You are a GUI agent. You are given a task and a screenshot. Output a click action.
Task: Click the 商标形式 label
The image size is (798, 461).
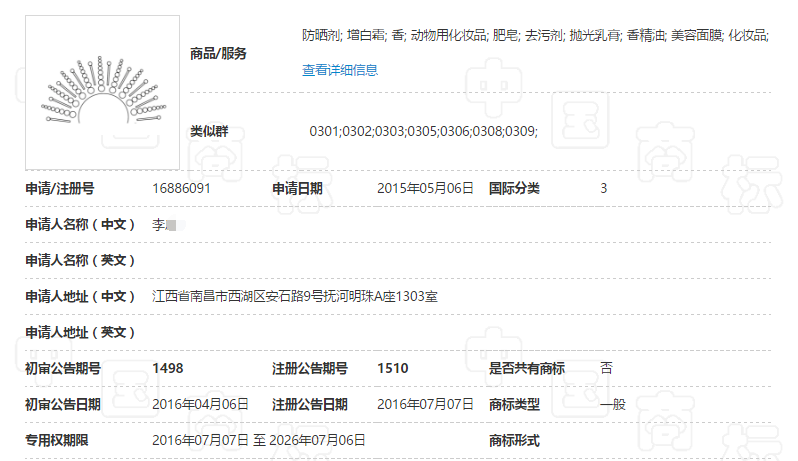pos(514,440)
